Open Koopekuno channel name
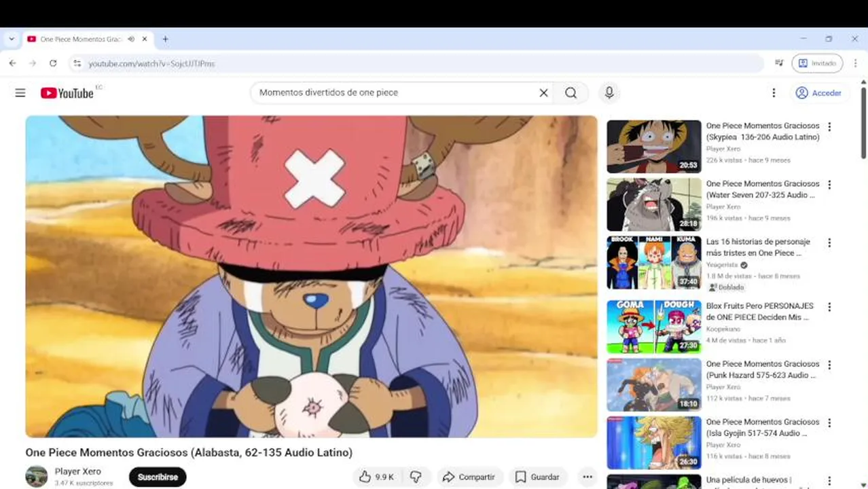Screen dimensions: 868x489 click(723, 329)
